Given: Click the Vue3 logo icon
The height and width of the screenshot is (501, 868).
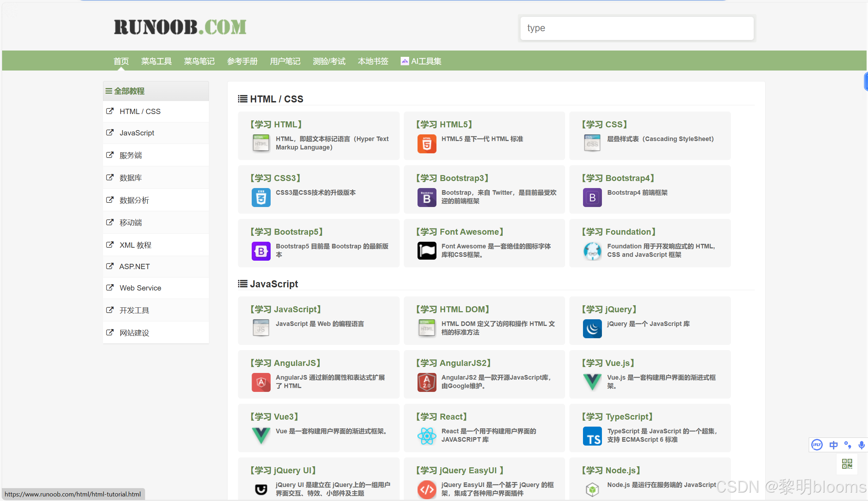Looking at the screenshot, I should [261, 436].
